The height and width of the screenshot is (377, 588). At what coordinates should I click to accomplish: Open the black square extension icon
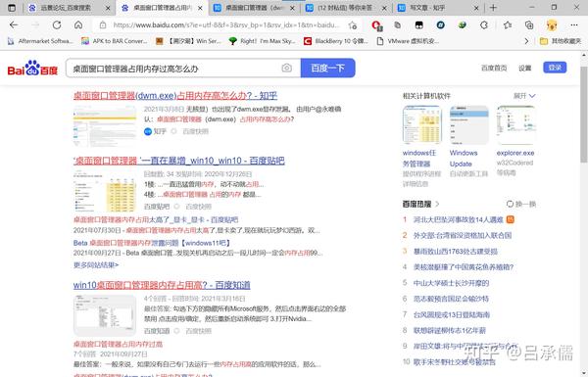418,25
